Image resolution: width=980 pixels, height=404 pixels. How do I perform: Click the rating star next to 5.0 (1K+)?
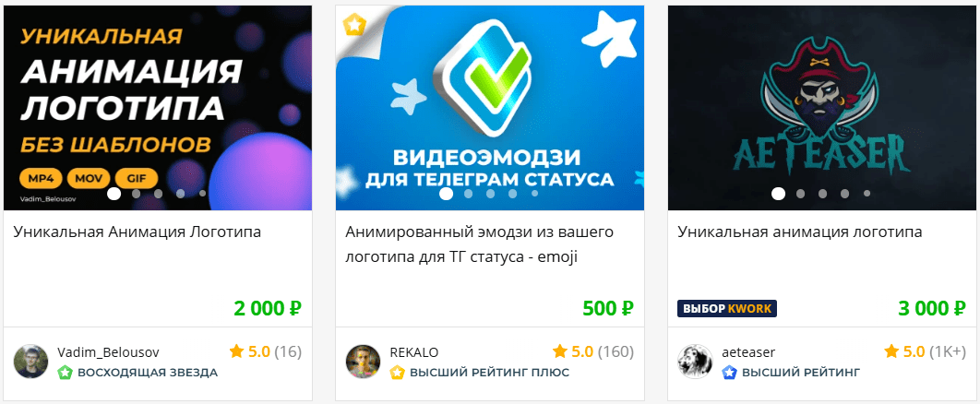pyautogui.click(x=892, y=351)
